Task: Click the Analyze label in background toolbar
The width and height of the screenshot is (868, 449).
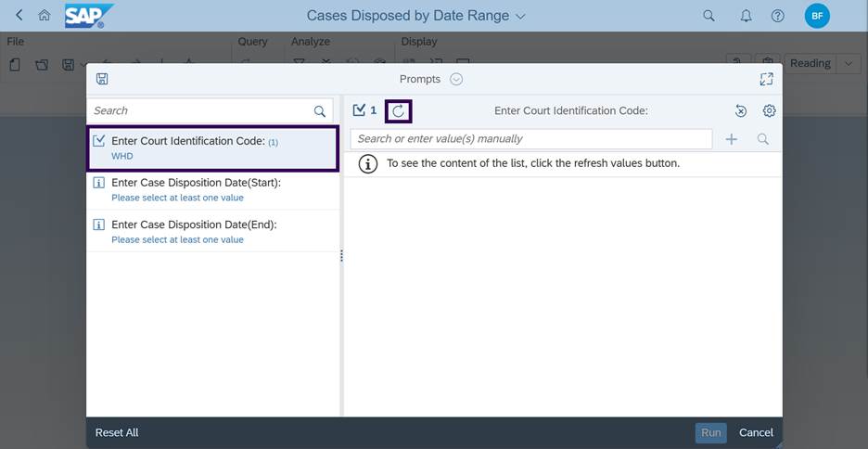Action: point(311,42)
